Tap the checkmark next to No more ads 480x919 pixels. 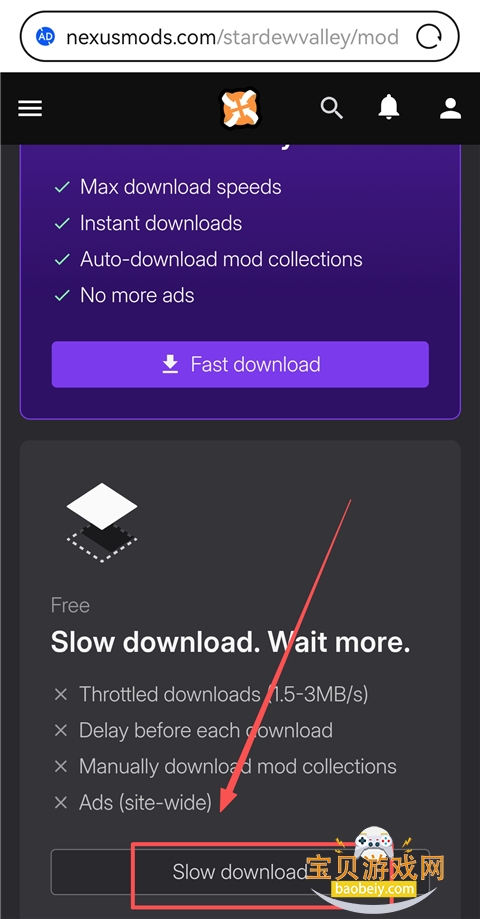tap(62, 296)
